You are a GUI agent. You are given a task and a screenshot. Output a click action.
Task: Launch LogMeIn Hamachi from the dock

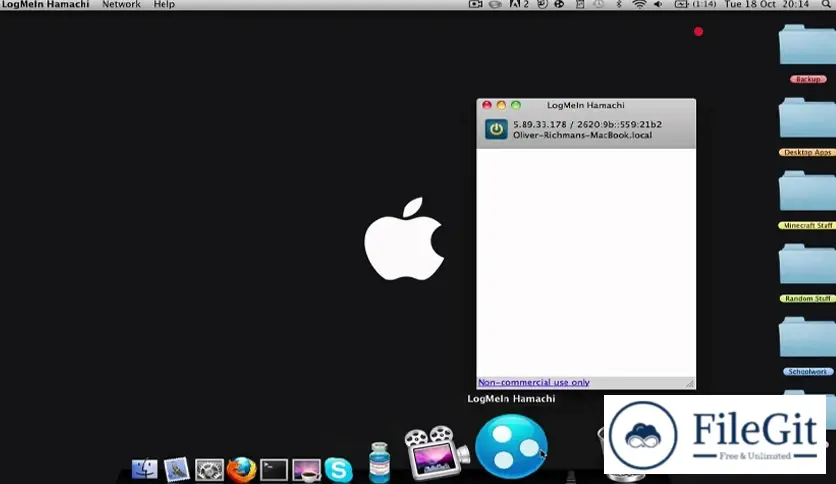[x=511, y=447]
